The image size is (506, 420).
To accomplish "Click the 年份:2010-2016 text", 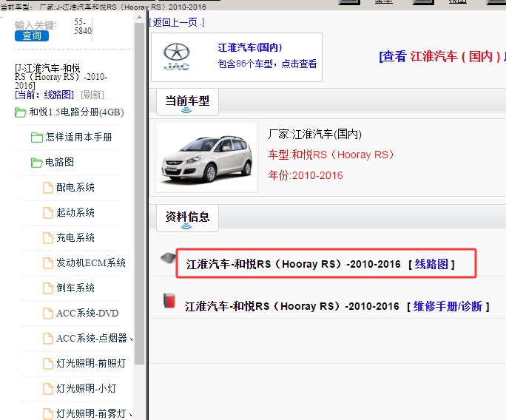I will pyautogui.click(x=306, y=175).
